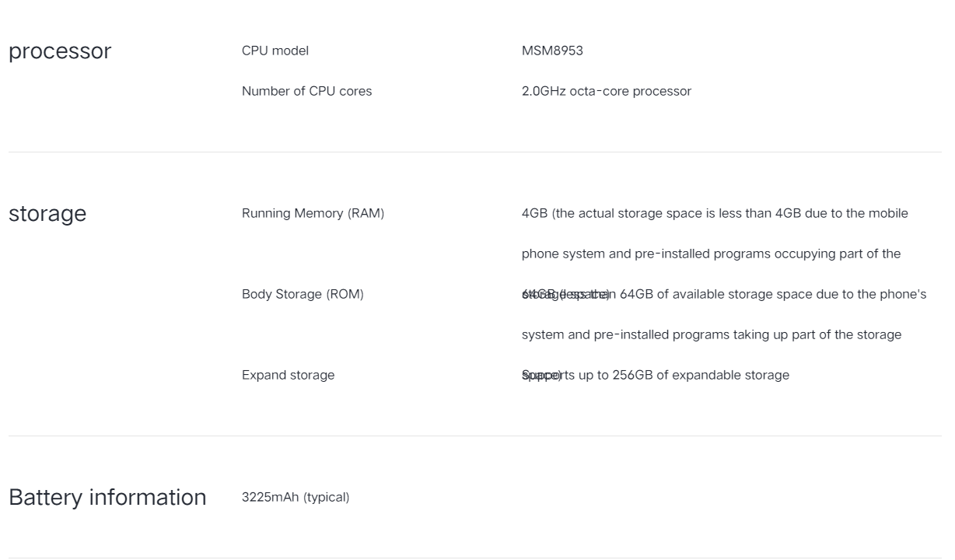Click the MSM8953 value text
This screenshot has height=560, width=955.
point(552,51)
